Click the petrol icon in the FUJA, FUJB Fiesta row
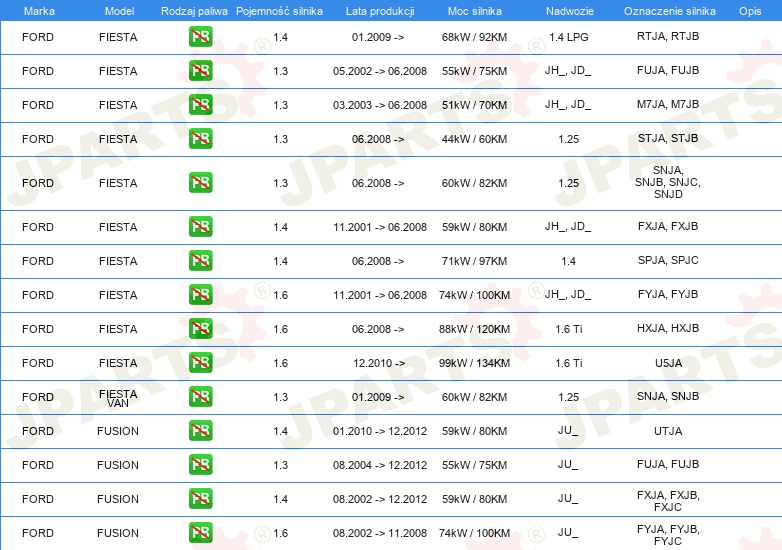The width and height of the screenshot is (782, 550). click(200, 71)
